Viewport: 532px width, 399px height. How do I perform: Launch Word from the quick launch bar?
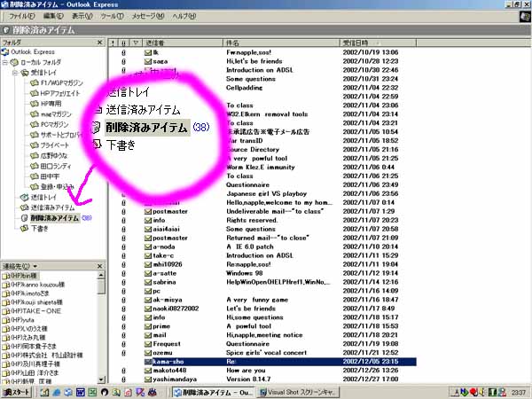tap(81, 393)
